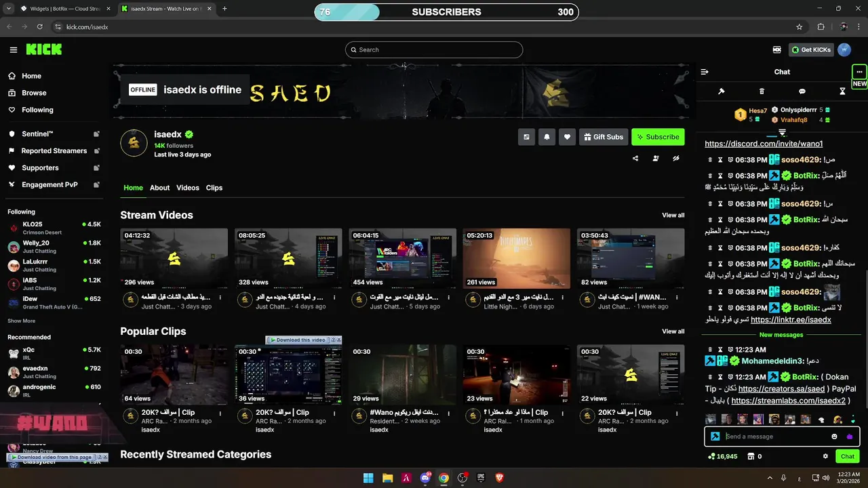This screenshot has height=488, width=868.
Task: Select the Home channel tab
Action: point(133,188)
